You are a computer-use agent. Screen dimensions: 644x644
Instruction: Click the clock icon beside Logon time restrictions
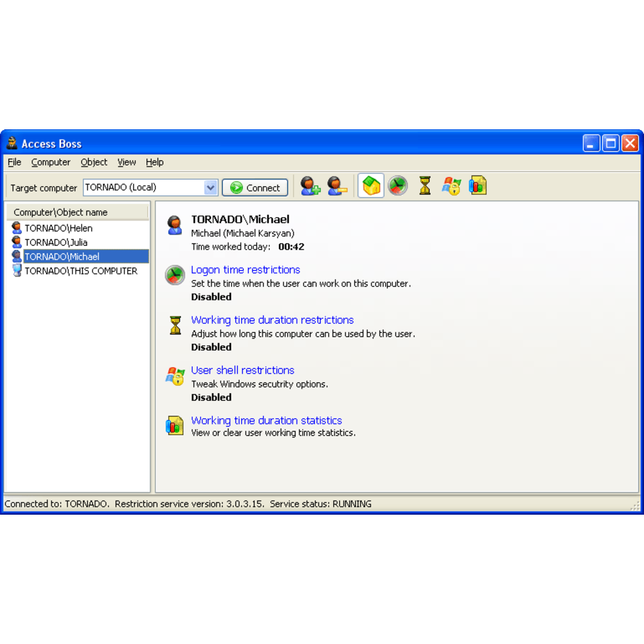(175, 275)
